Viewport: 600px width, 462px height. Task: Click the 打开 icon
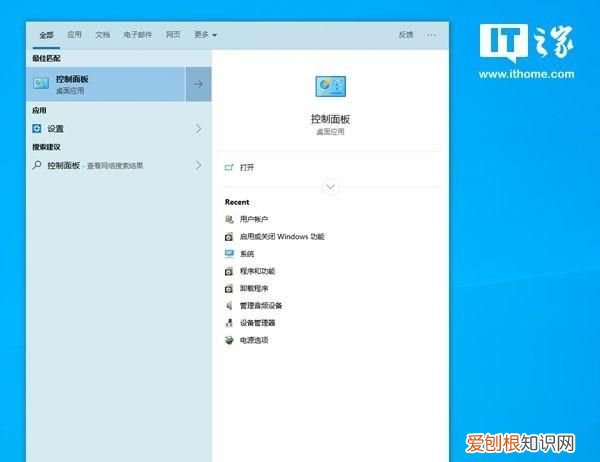(x=229, y=167)
